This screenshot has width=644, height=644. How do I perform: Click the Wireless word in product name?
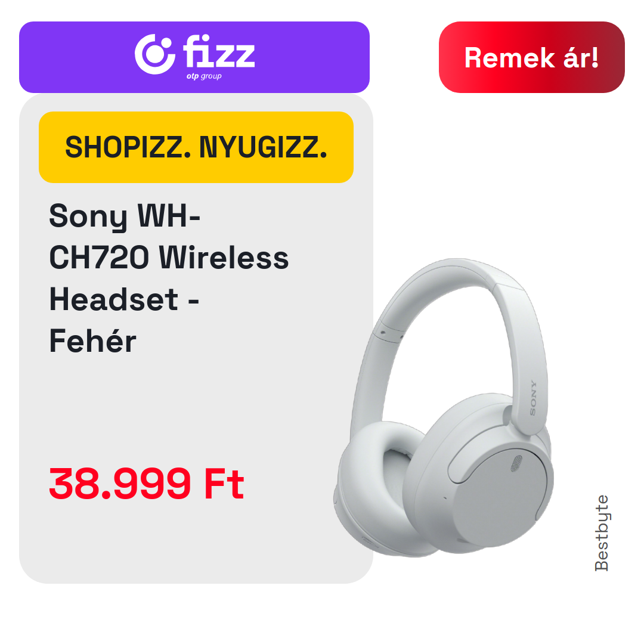coord(224,258)
